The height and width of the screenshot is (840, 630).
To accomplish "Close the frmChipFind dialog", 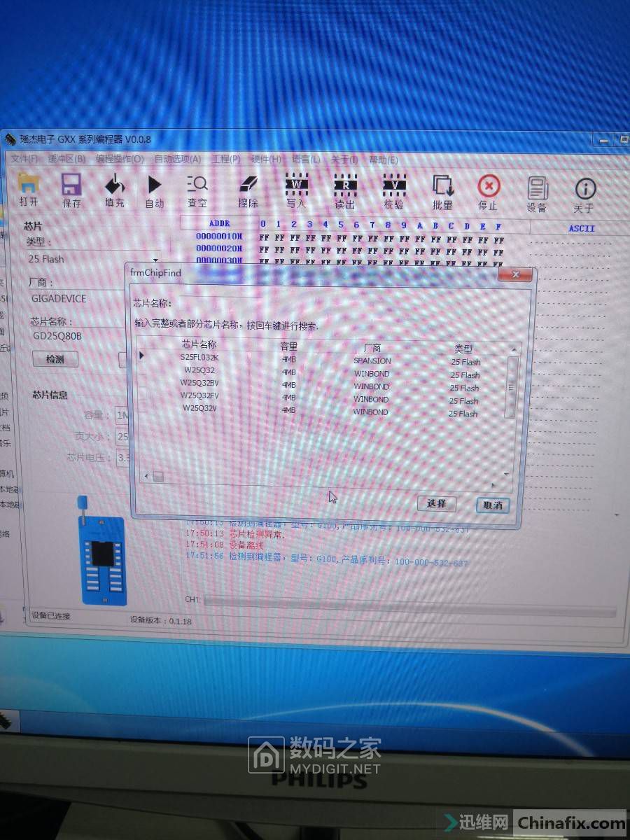I will click(x=515, y=274).
